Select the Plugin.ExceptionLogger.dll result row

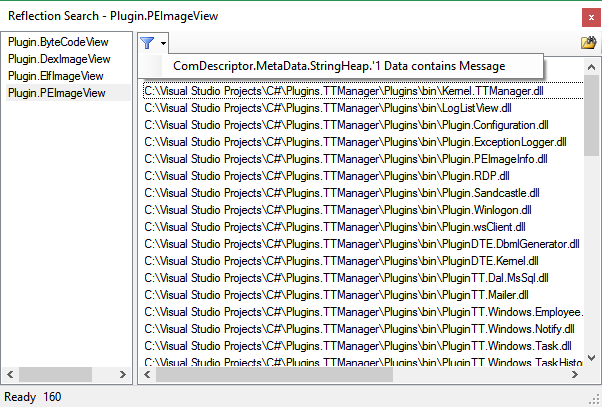coord(363,142)
